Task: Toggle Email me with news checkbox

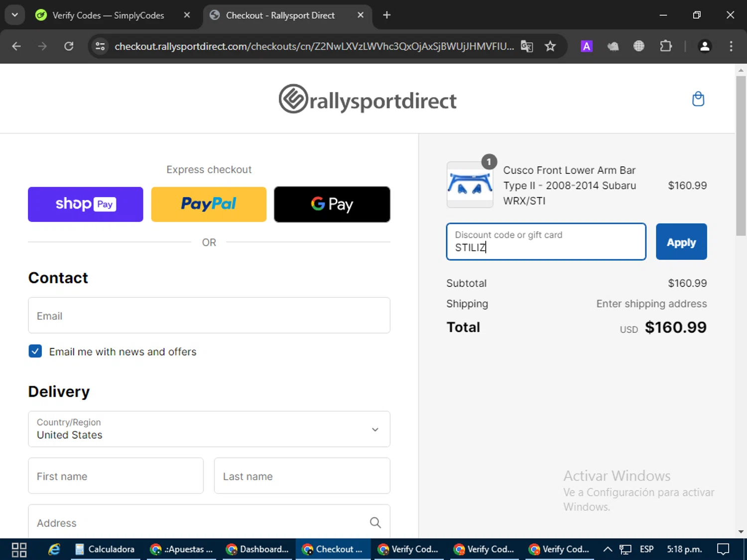Action: pyautogui.click(x=35, y=351)
